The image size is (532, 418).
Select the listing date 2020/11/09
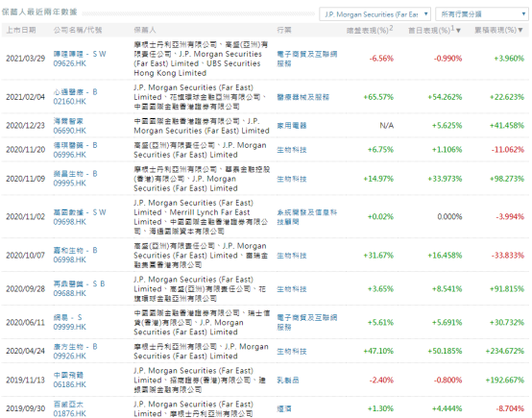pyautogui.click(x=25, y=179)
